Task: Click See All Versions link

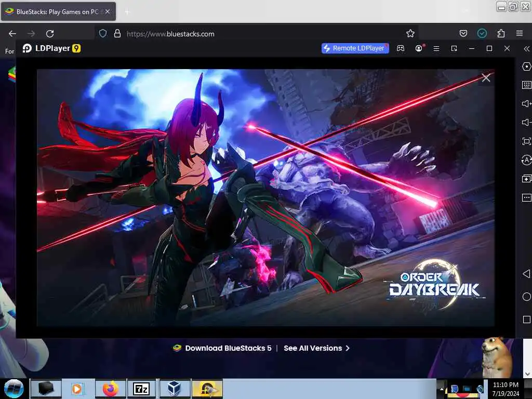Action: click(x=316, y=348)
